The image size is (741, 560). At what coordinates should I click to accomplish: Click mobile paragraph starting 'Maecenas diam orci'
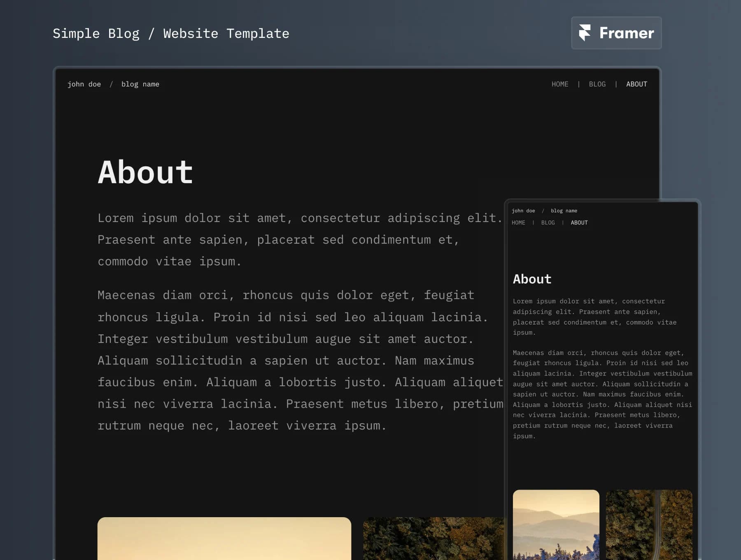[603, 394]
